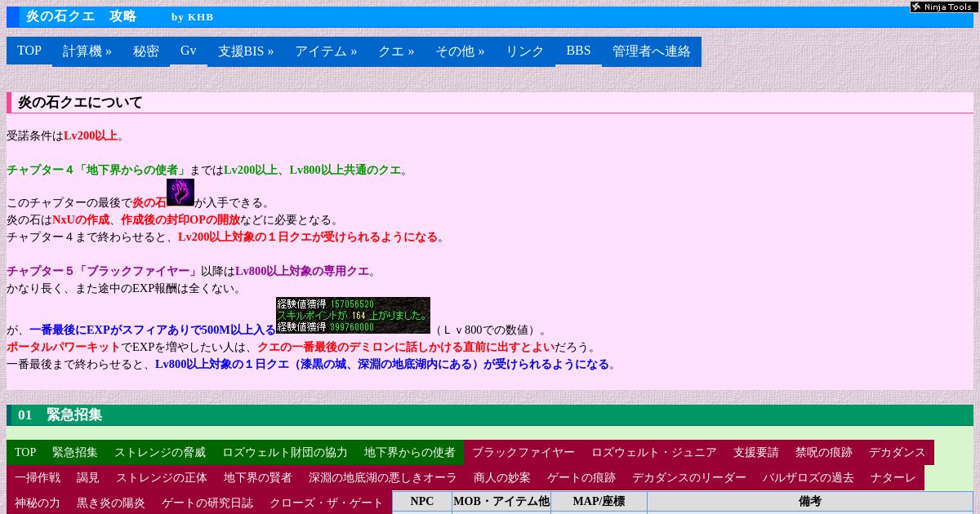Click the red Lv200以上 requirement text
This screenshot has height=514, width=980.
(x=91, y=136)
